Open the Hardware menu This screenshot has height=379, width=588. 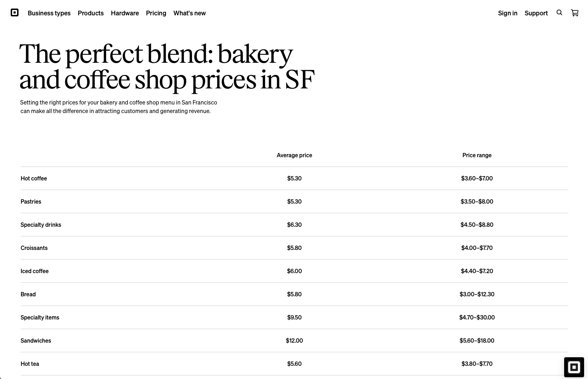pyautogui.click(x=125, y=13)
